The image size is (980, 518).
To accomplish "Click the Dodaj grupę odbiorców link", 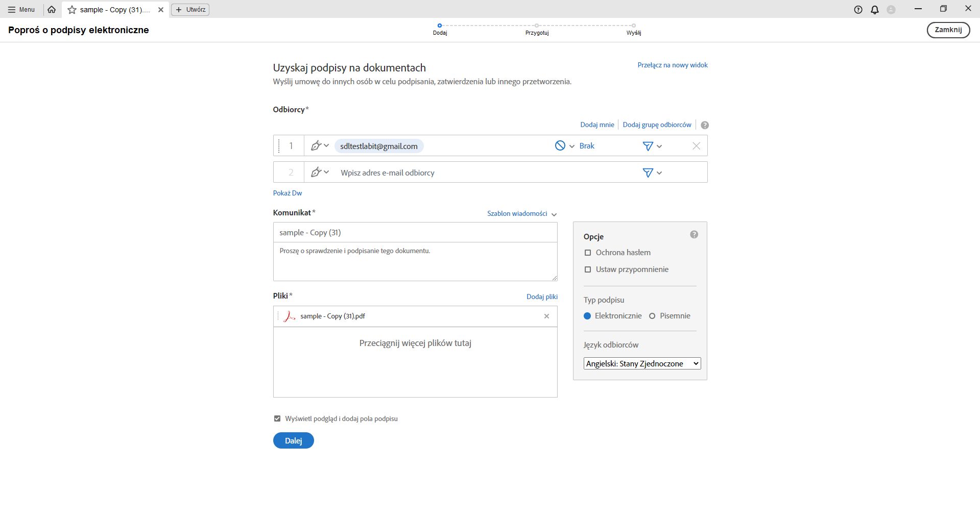I will point(657,125).
